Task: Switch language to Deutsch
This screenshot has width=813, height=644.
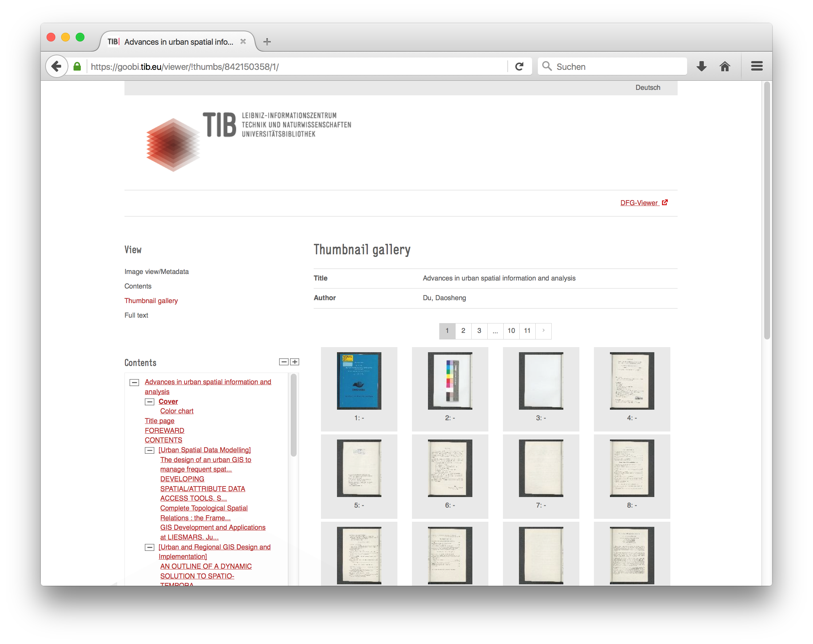Action: (648, 87)
